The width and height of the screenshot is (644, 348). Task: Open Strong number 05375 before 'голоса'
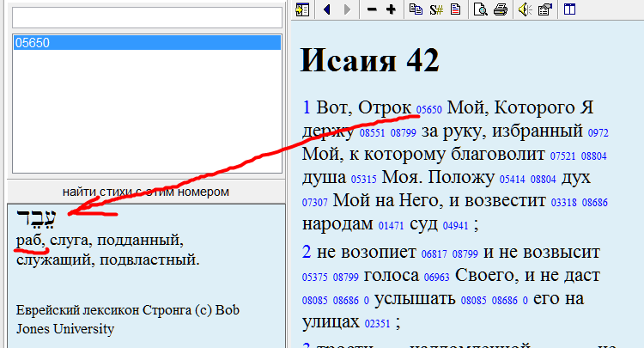(315, 278)
